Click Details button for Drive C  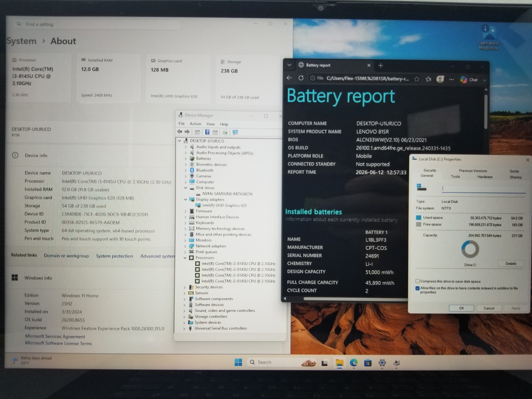point(511,264)
